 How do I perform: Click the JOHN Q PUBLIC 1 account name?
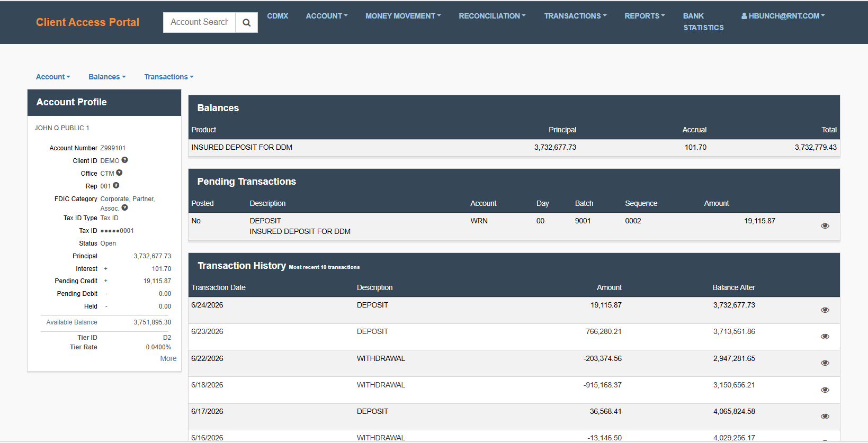(62, 128)
